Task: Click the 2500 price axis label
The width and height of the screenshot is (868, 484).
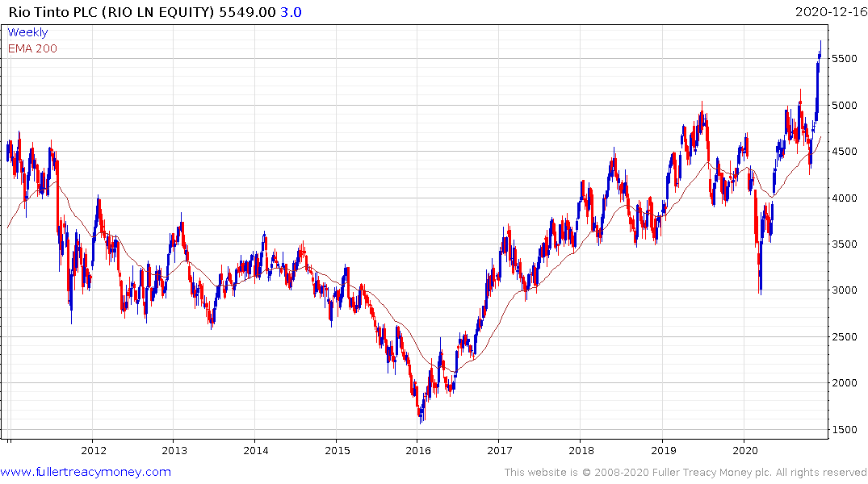Action: pos(845,337)
